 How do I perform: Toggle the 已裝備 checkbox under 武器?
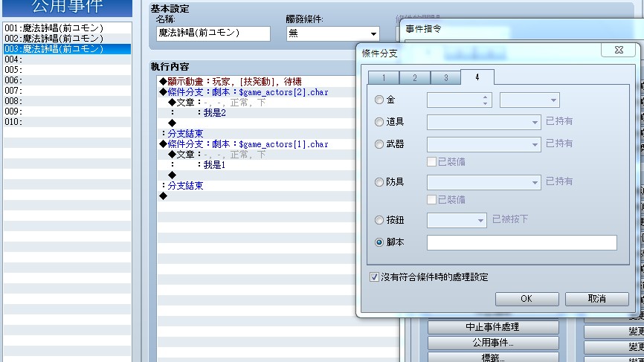click(x=431, y=162)
